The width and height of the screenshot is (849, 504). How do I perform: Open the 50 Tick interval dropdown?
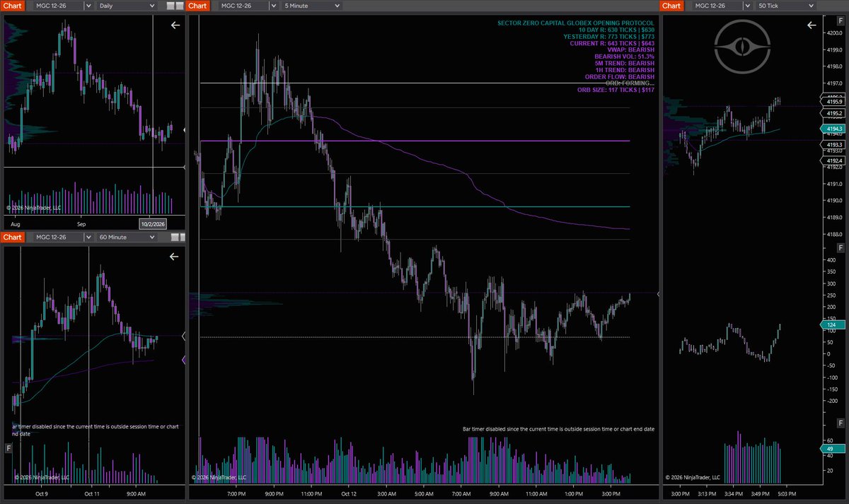point(785,6)
